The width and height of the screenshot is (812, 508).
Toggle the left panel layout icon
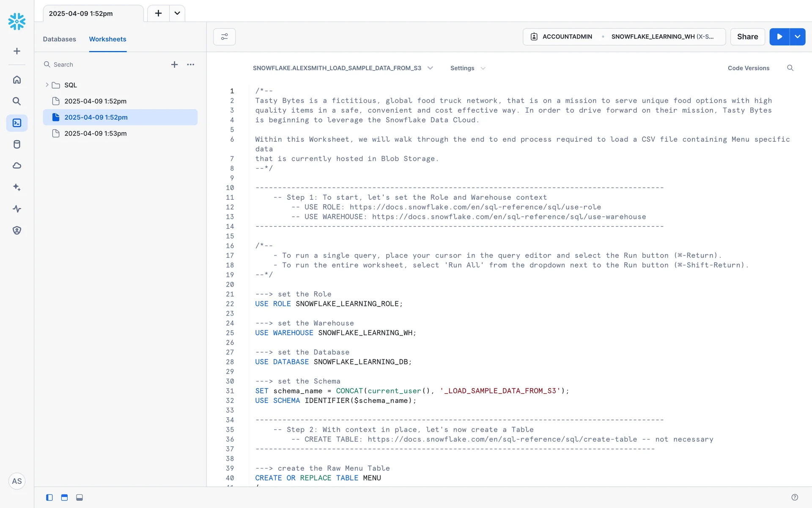tap(49, 497)
